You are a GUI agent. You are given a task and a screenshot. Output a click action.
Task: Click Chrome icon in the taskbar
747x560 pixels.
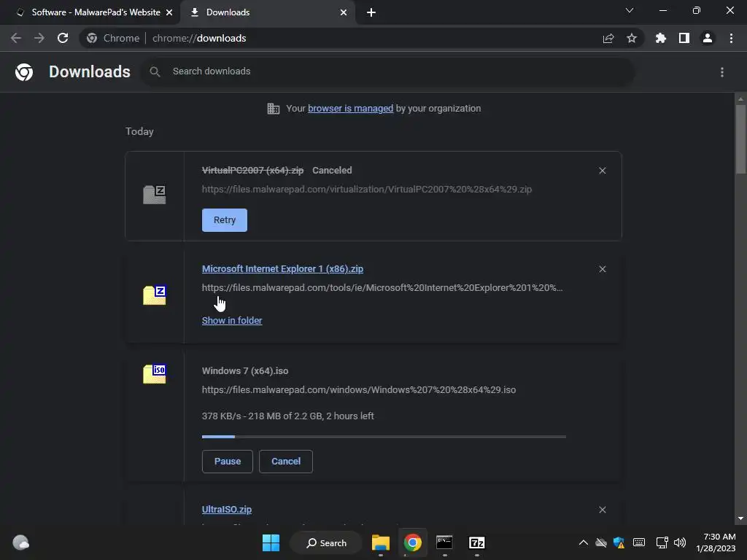(x=413, y=542)
